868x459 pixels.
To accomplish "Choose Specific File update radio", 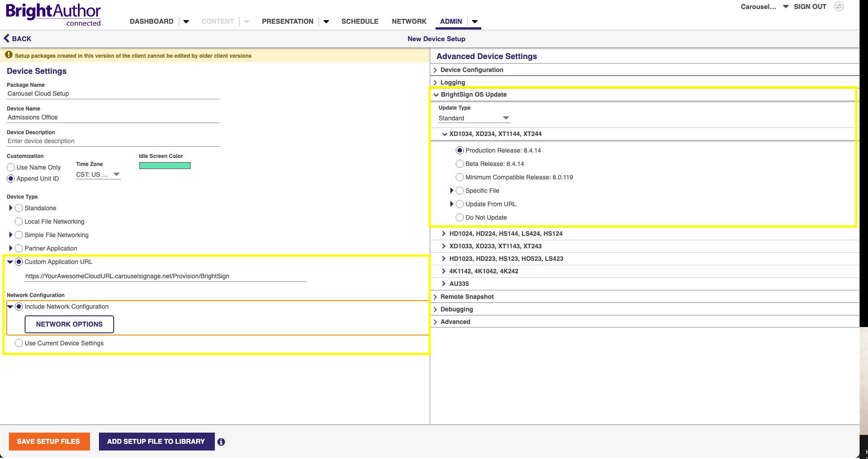I will (x=460, y=191).
